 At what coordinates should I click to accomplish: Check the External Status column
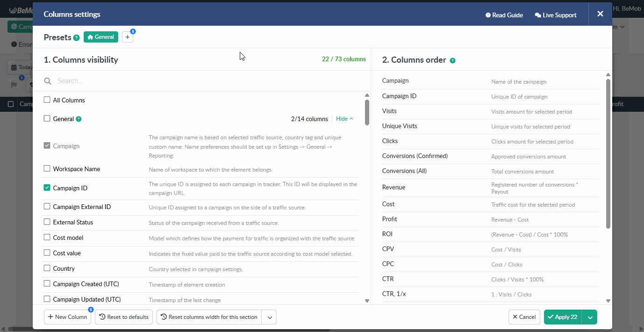pos(47,222)
